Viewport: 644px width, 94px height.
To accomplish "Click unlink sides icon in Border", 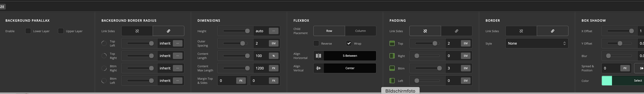I will pos(521,31).
